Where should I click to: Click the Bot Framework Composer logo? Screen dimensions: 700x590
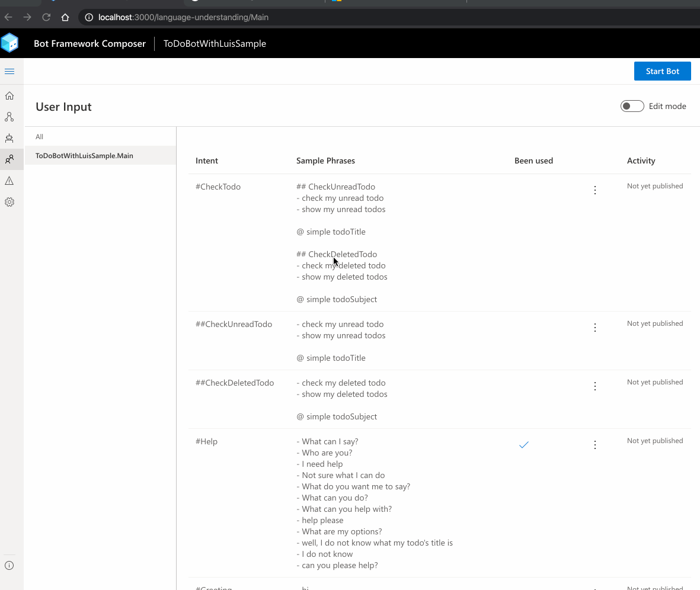tap(9, 43)
